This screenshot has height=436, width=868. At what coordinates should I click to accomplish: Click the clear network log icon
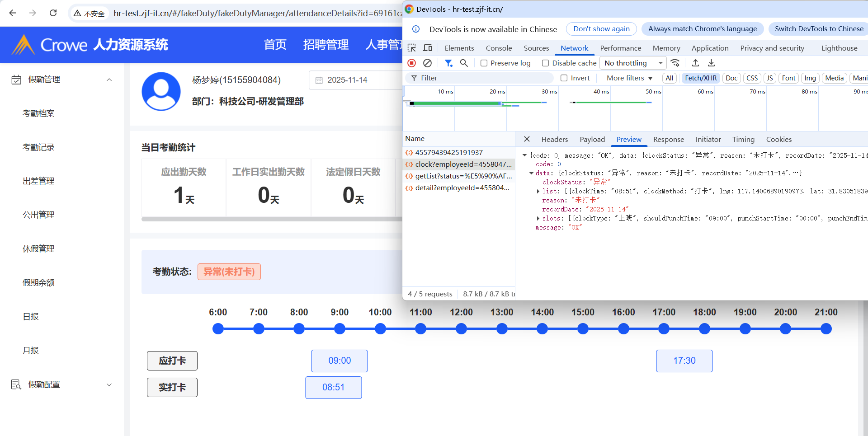click(x=427, y=63)
